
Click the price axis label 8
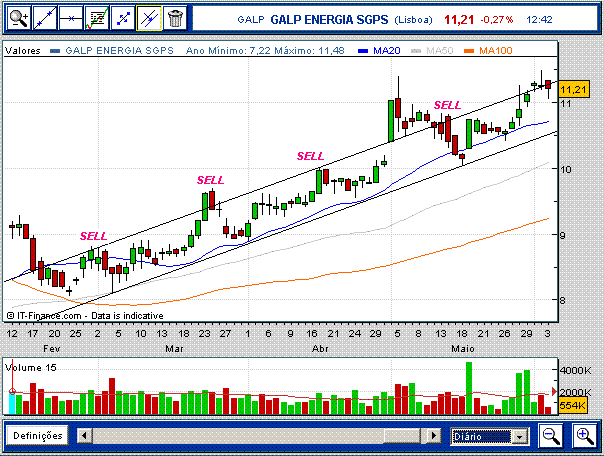[562, 300]
